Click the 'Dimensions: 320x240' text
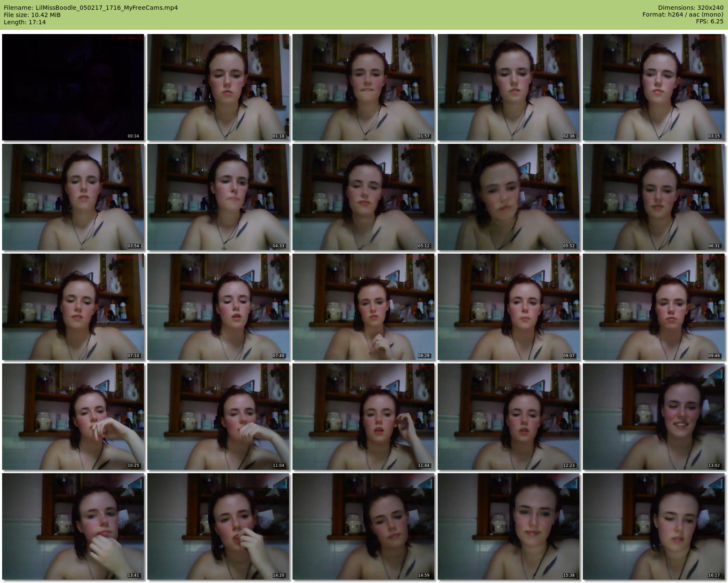 (691, 8)
